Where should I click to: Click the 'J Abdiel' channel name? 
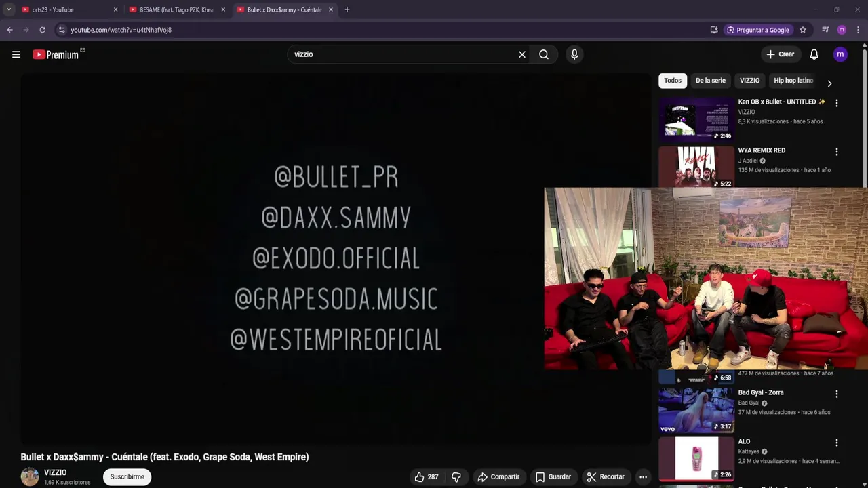click(x=748, y=161)
